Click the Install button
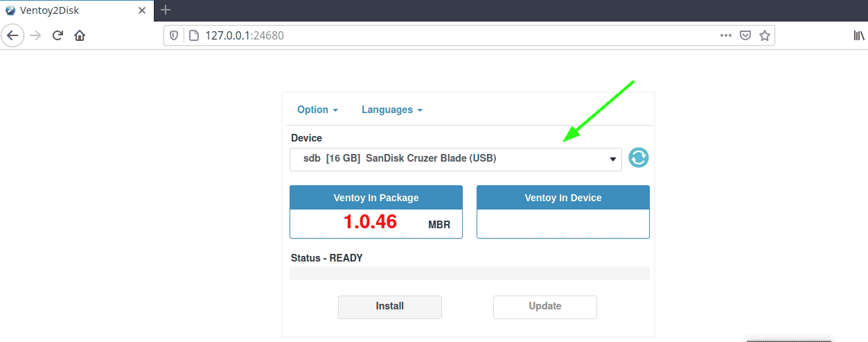Image resolution: width=868 pixels, height=342 pixels. (390, 307)
